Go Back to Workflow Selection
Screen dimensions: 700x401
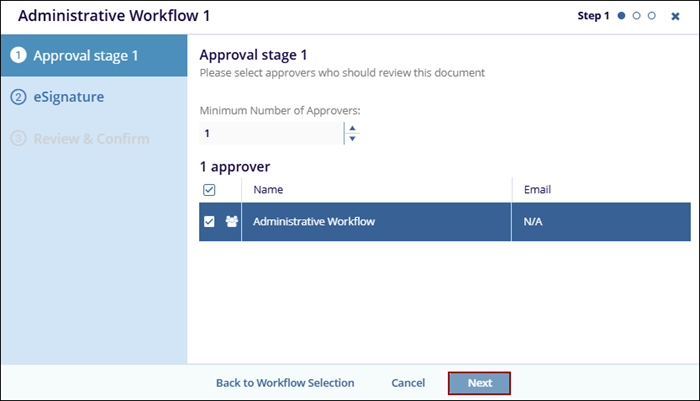click(x=285, y=383)
